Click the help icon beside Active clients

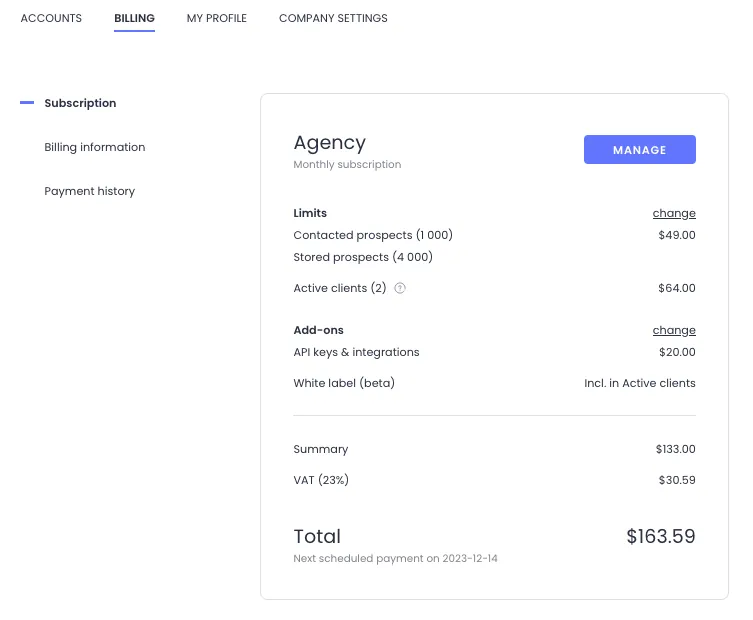[x=400, y=288]
